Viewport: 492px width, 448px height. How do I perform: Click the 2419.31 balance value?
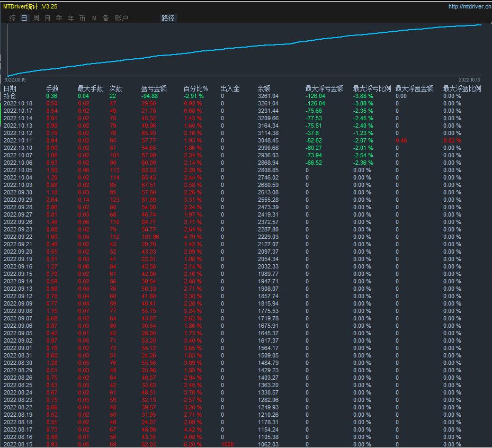[269, 214]
